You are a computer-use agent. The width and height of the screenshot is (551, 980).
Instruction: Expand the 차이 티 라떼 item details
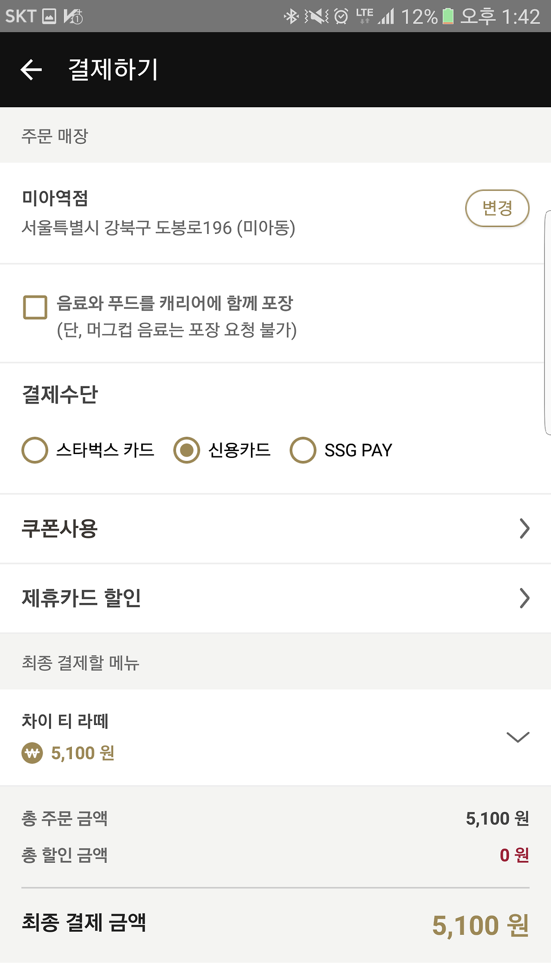[x=518, y=737]
